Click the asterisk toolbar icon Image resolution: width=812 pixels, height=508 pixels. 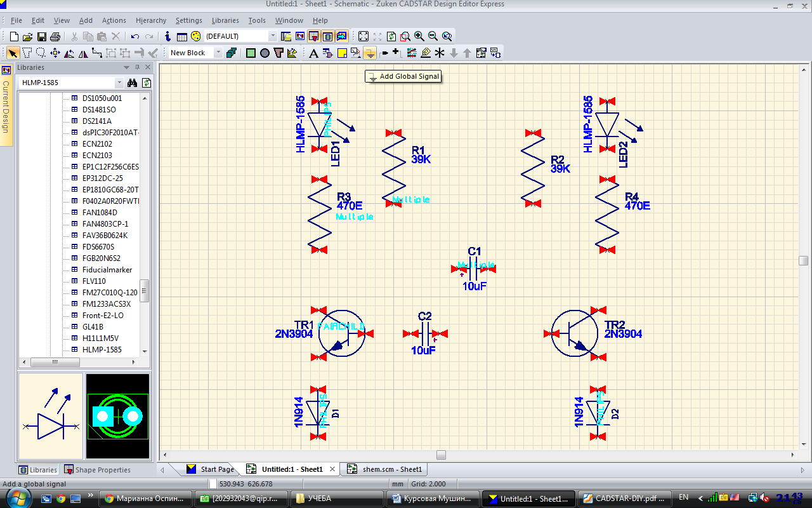pyautogui.click(x=440, y=53)
